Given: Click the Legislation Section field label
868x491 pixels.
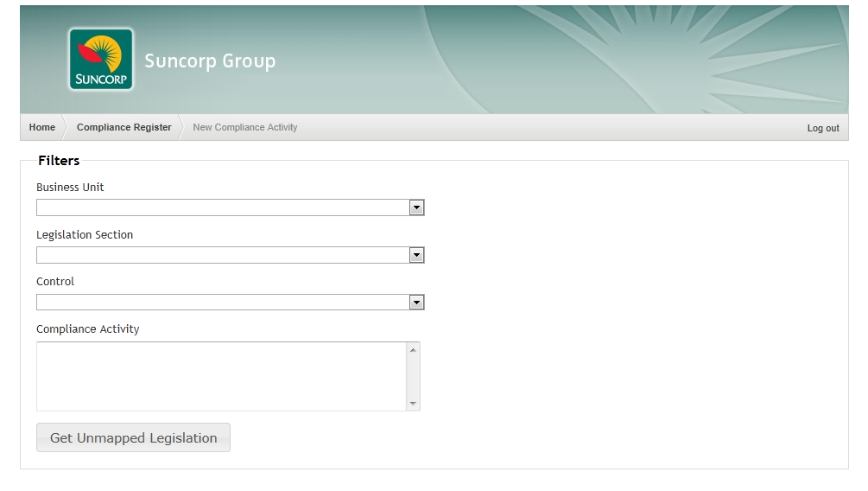Looking at the screenshot, I should pos(85,235).
